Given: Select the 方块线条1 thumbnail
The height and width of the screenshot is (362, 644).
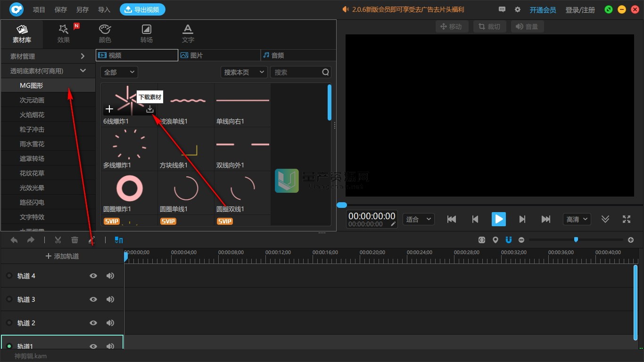Looking at the screenshot, I should [x=186, y=144].
